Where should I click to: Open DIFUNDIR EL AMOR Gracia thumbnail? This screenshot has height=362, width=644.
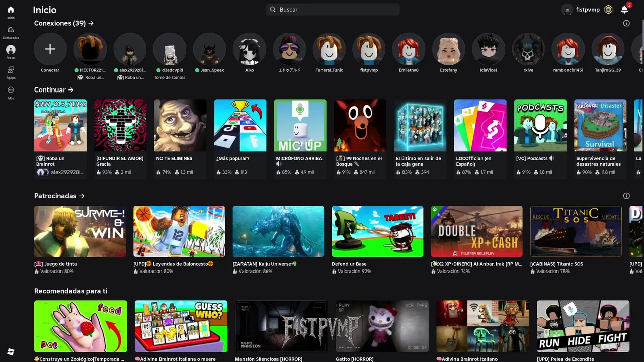(120, 125)
